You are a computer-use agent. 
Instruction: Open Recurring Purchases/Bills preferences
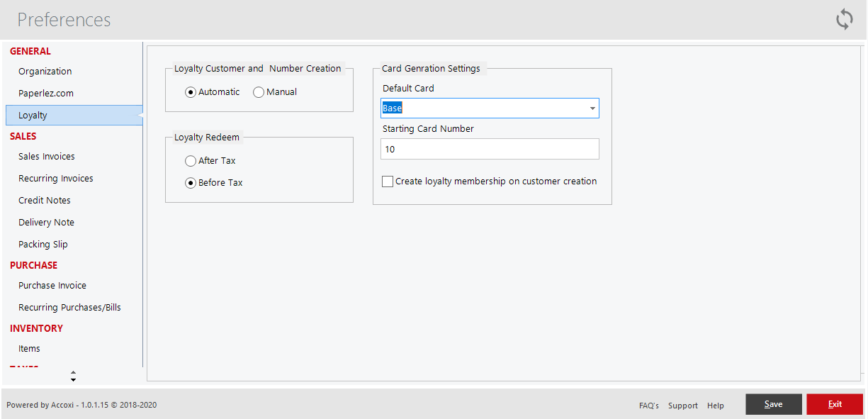pos(69,308)
